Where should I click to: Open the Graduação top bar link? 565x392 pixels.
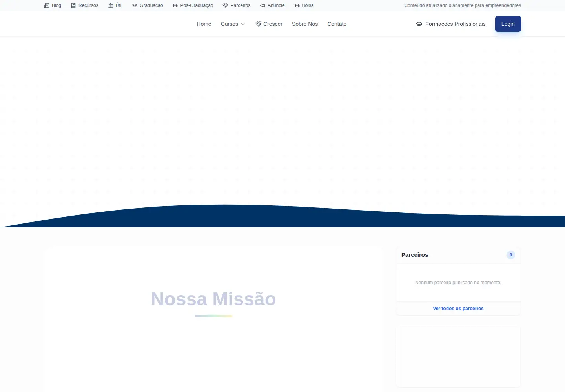148,5
